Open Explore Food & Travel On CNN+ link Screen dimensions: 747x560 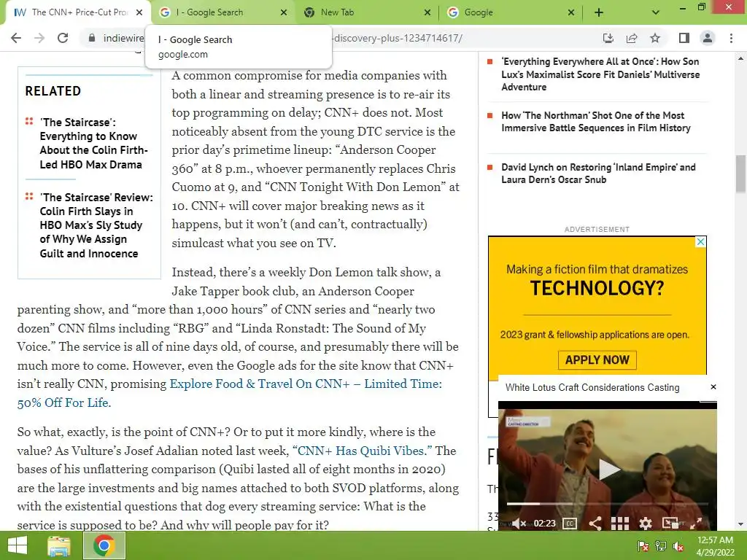[306, 384]
